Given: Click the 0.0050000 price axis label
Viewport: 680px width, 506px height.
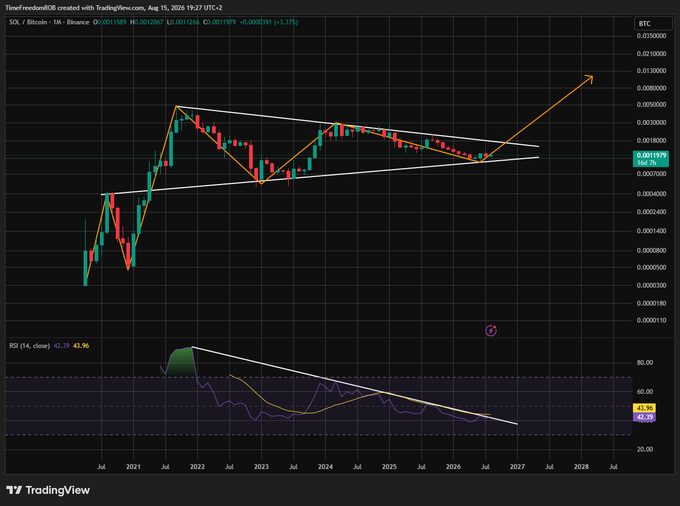Looking at the screenshot, I should 651,104.
